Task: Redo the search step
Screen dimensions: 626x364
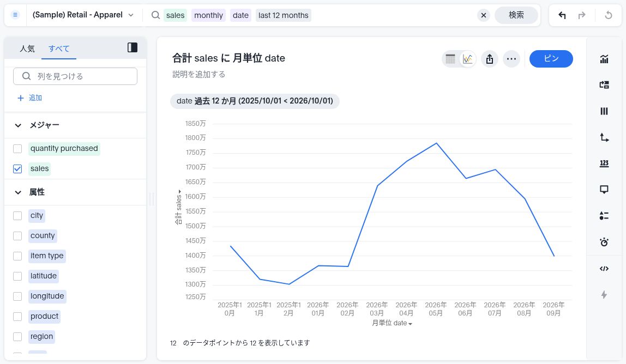Action: pos(582,15)
